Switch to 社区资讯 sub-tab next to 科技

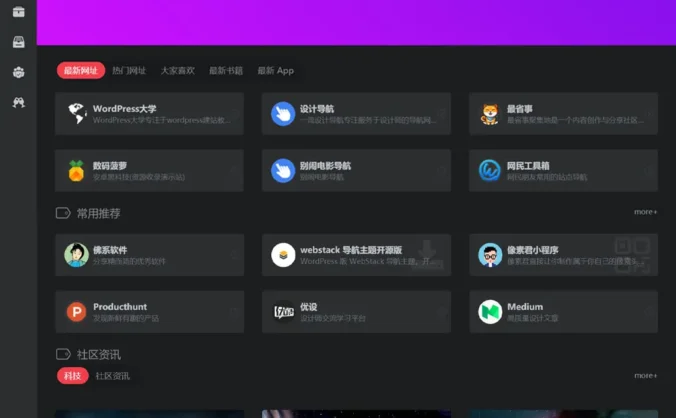click(113, 376)
